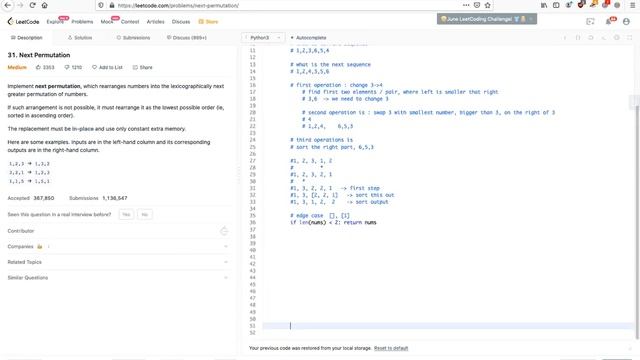Open the user profile avatar menu
This screenshot has width=640, height=360.
pos(626,22)
